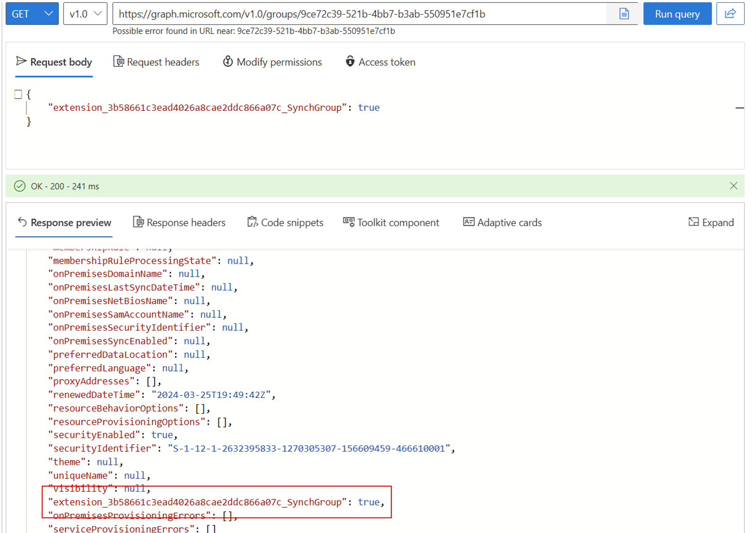
Task: Open the Adaptive cards tab
Action: coord(502,222)
